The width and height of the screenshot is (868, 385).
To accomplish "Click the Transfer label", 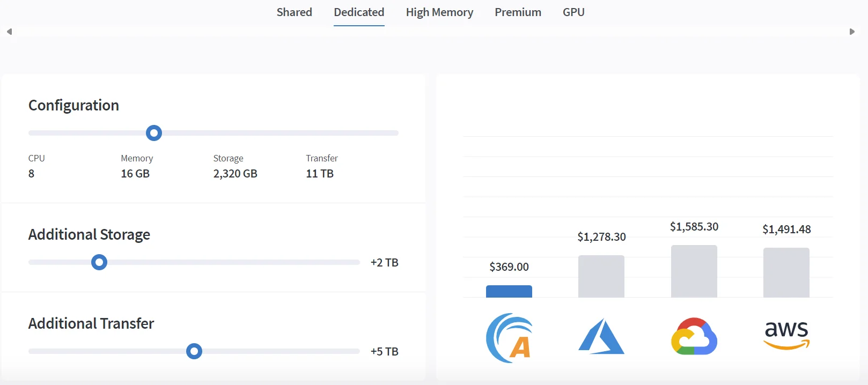I will tap(322, 158).
